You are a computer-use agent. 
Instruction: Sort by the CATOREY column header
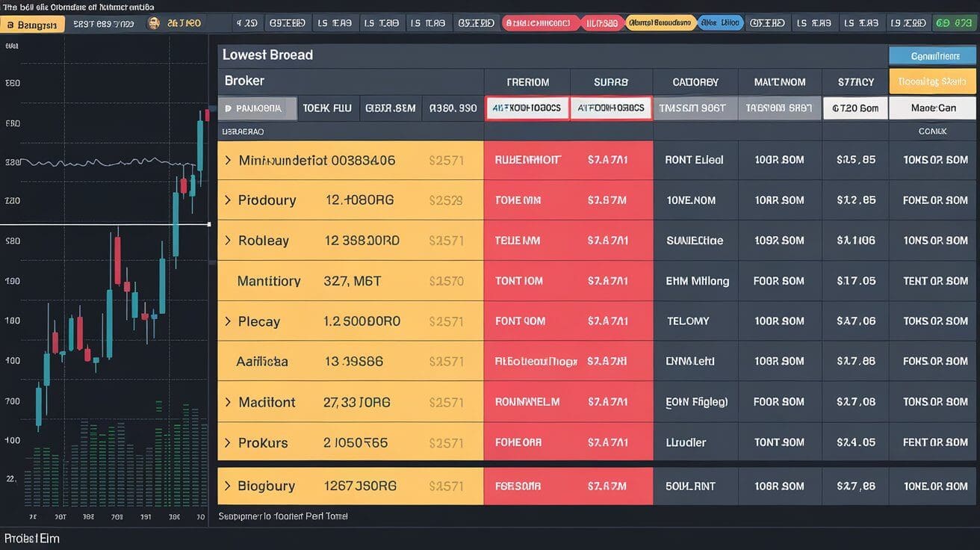tap(695, 82)
